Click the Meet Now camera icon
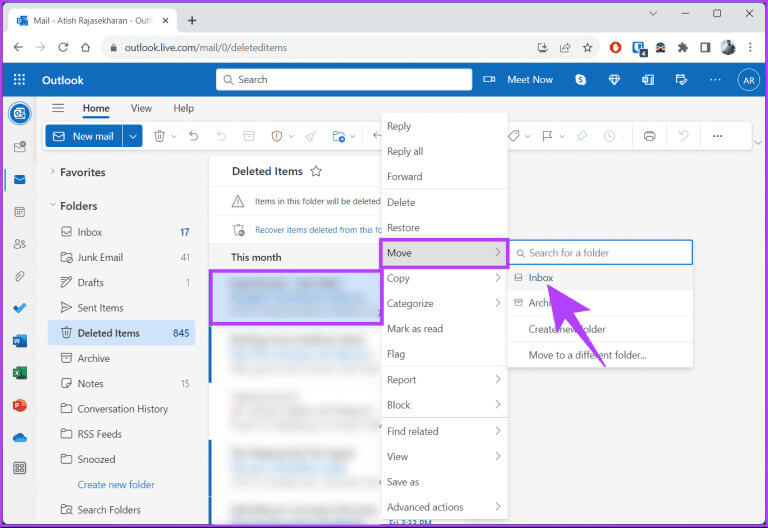This screenshot has height=528, width=768. click(x=489, y=79)
